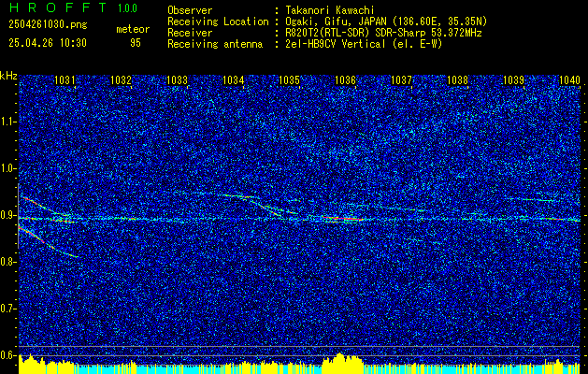The width and height of the screenshot is (588, 374).
Task: Click the 1036 time marker
Action: [x=345, y=79]
